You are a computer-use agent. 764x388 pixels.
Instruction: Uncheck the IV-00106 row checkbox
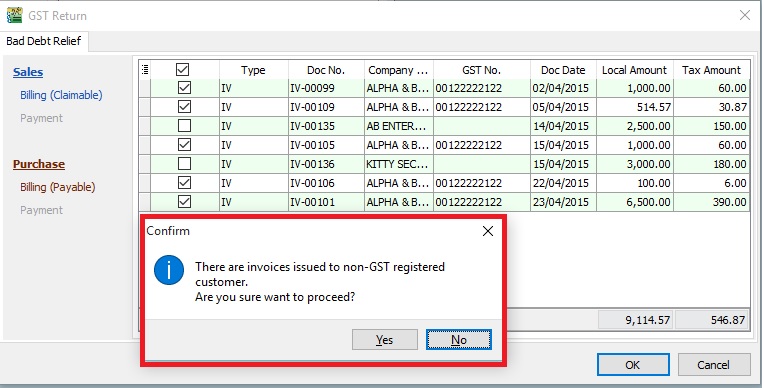tap(184, 183)
